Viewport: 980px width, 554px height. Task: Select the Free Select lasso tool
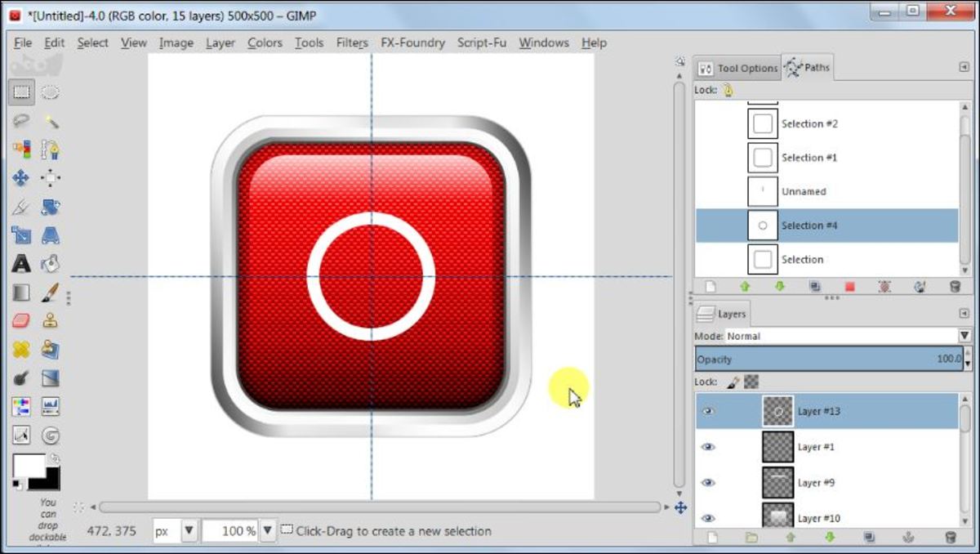coord(22,120)
